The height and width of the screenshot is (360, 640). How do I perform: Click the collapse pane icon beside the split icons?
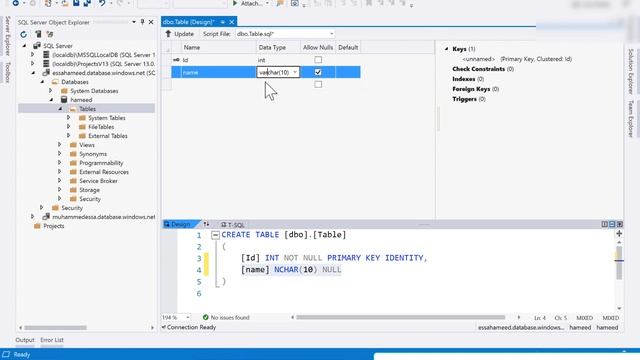point(620,224)
